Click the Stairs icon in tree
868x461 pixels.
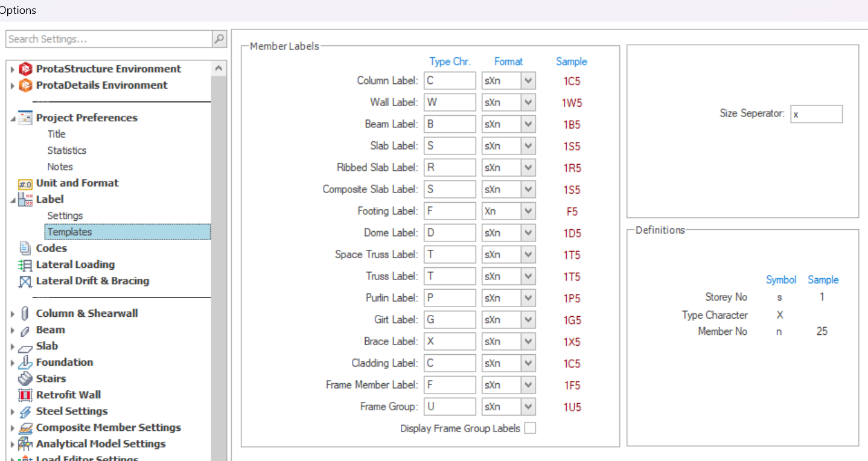point(25,379)
